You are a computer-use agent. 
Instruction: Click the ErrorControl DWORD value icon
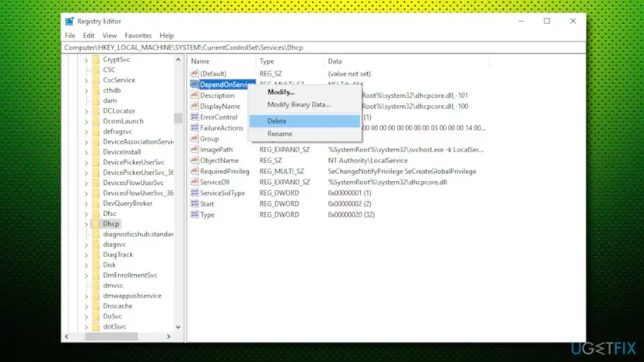pos(194,117)
